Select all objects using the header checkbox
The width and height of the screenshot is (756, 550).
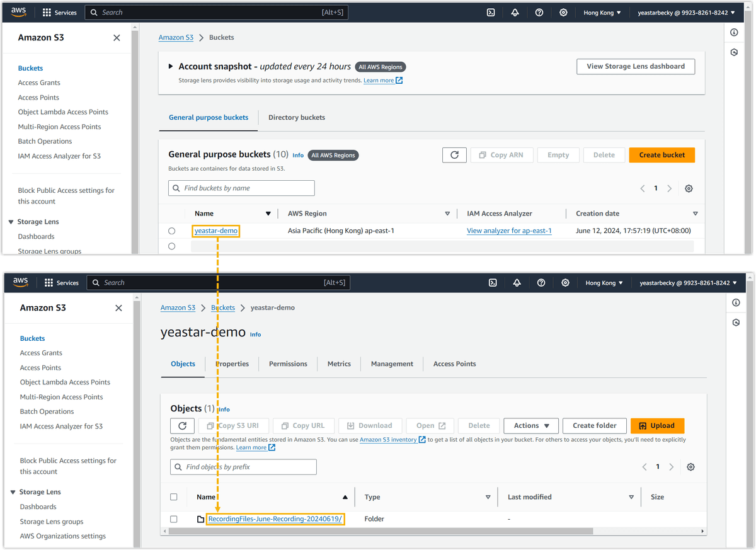pos(174,496)
